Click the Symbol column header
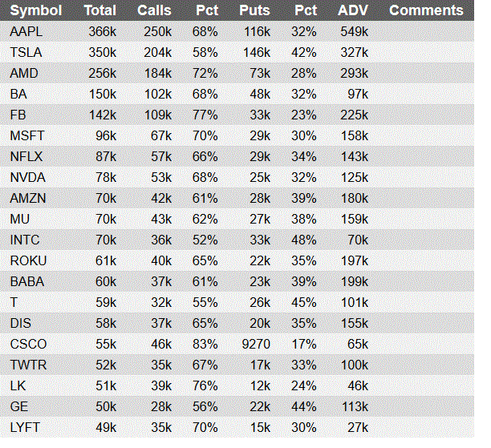 [35, 10]
